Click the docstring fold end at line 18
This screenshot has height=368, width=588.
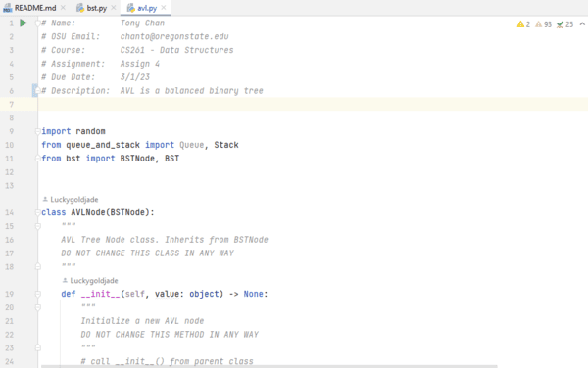[37, 266]
